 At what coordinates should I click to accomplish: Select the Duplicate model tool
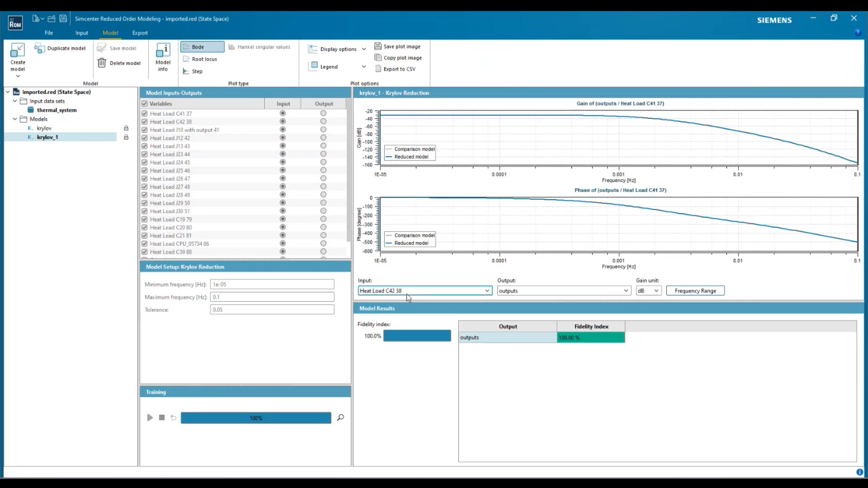pos(60,48)
